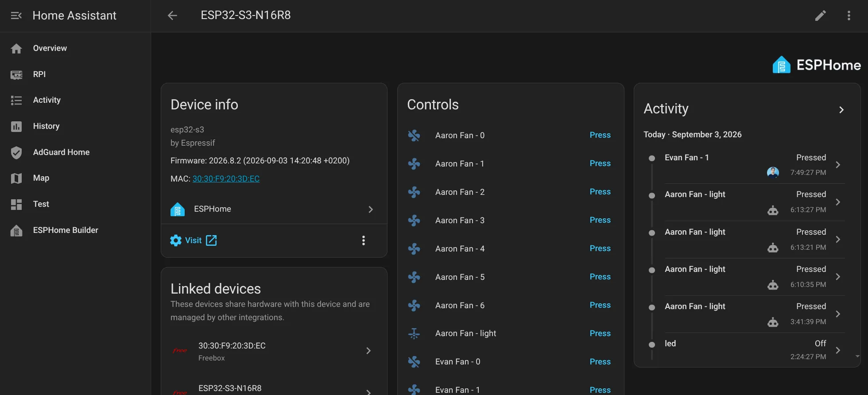Click the Activity list icon in sidebar
868x395 pixels.
16,100
